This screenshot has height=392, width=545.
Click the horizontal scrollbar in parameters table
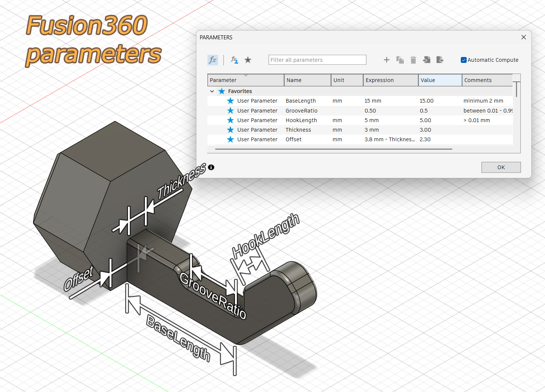tap(334, 149)
